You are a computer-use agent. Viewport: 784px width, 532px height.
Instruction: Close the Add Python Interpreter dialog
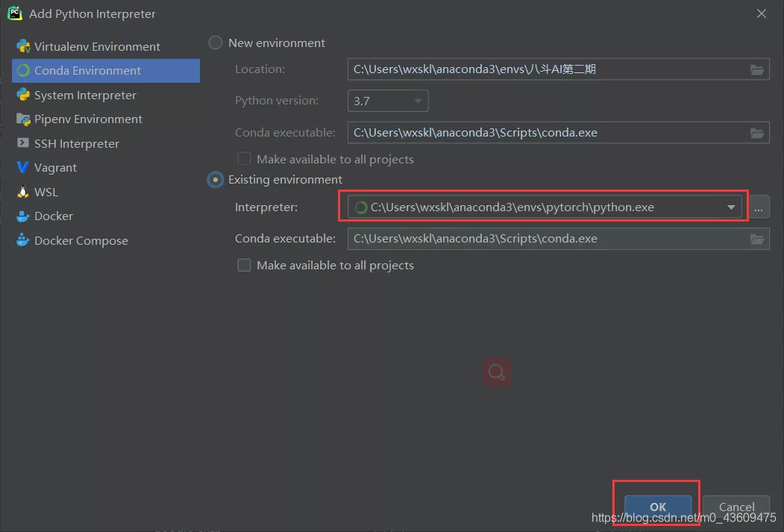761,13
